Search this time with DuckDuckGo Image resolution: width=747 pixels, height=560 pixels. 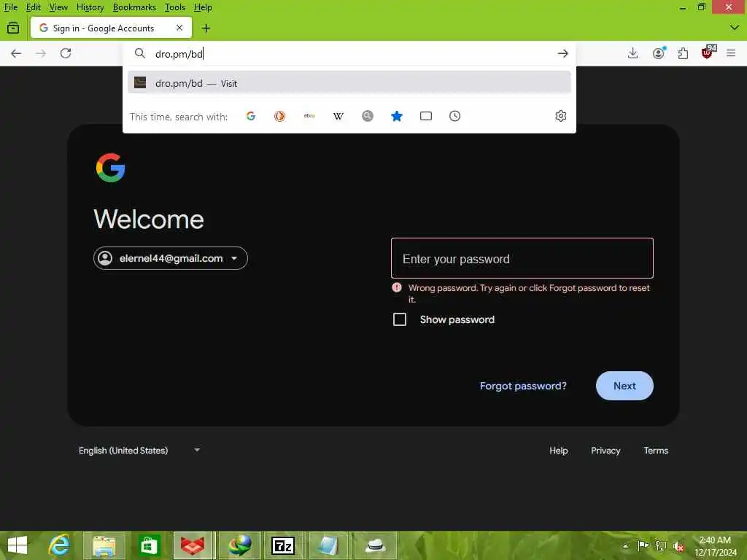(x=279, y=116)
